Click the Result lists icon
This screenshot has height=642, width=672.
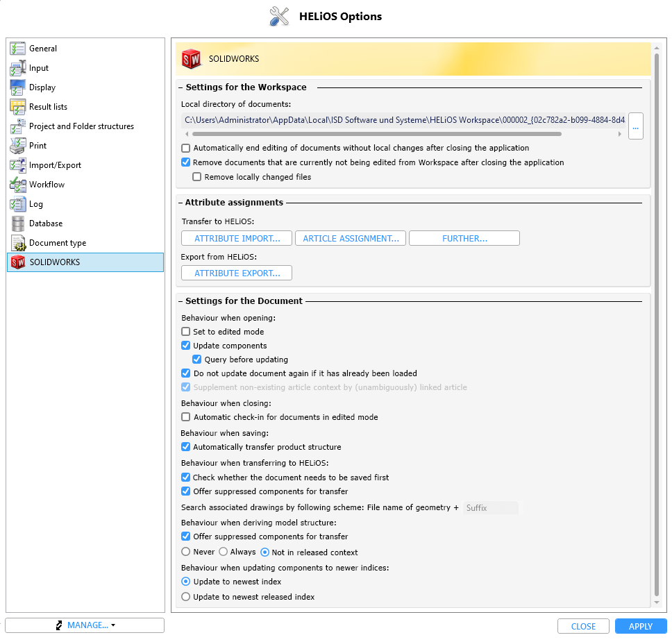[x=17, y=107]
